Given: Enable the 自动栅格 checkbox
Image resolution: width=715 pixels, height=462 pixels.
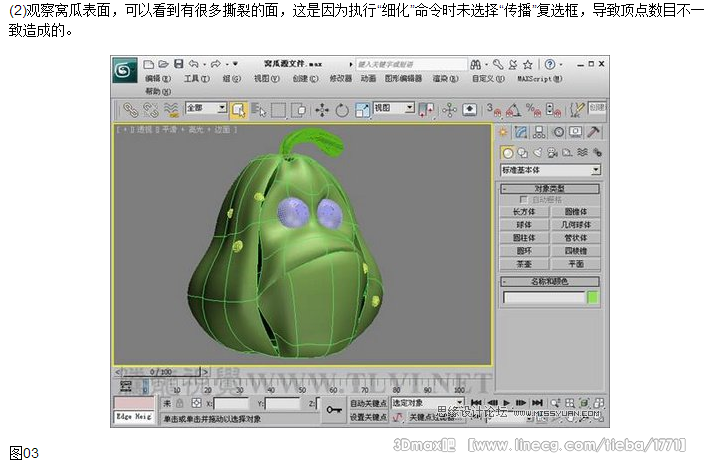Looking at the screenshot, I should [x=523, y=200].
